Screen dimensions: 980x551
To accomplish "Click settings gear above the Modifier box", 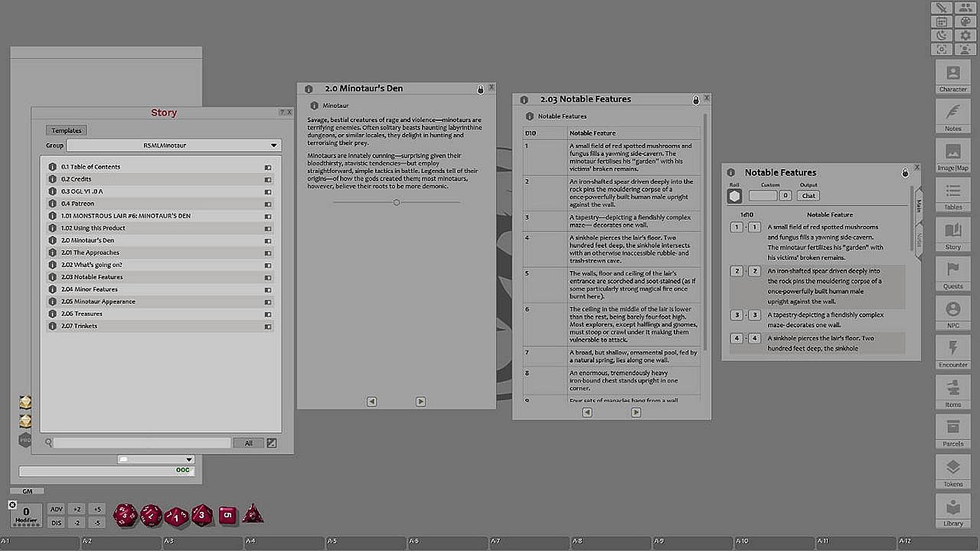I will 12,505.
